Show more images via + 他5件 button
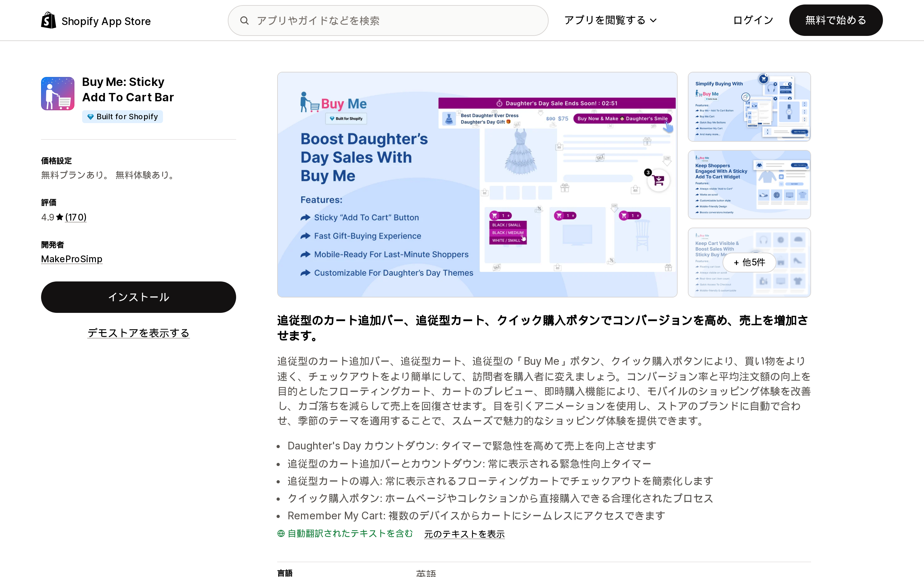This screenshot has height=577, width=924. click(749, 263)
